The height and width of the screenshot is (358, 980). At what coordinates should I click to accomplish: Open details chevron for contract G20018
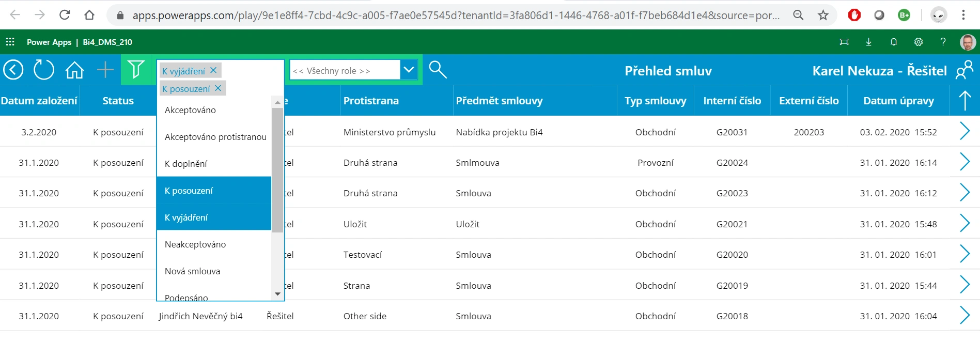[964, 315]
